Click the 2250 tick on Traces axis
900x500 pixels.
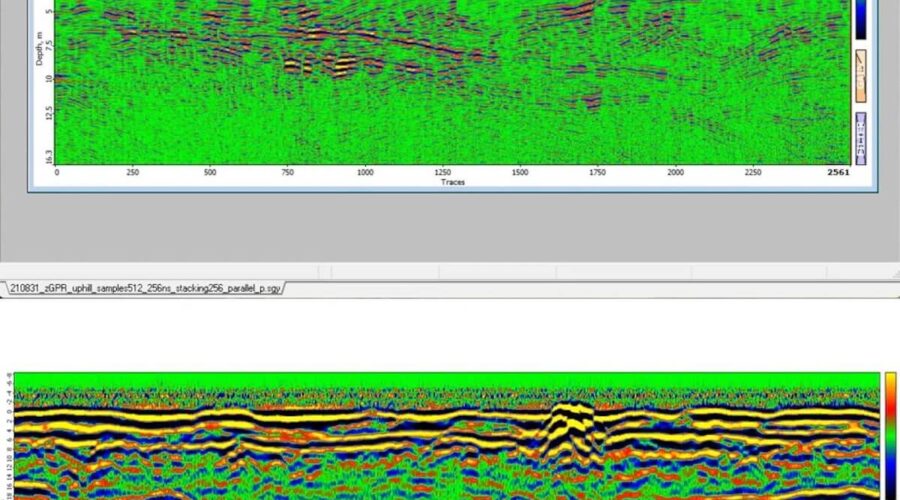click(x=752, y=172)
